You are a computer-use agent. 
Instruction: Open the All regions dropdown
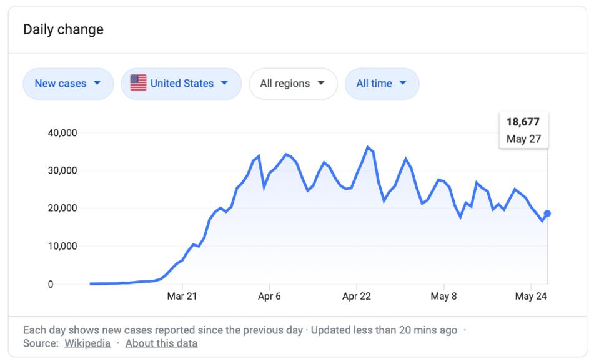(x=293, y=84)
